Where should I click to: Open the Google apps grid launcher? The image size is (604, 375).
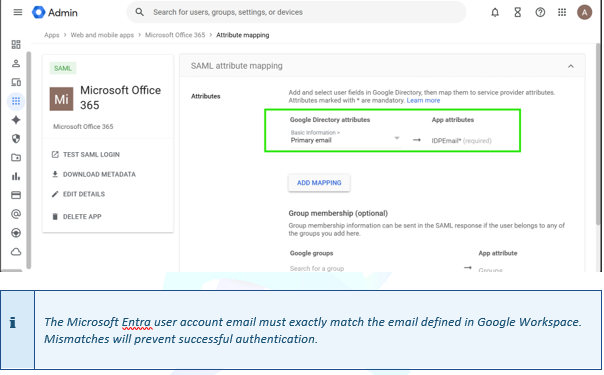tap(562, 12)
